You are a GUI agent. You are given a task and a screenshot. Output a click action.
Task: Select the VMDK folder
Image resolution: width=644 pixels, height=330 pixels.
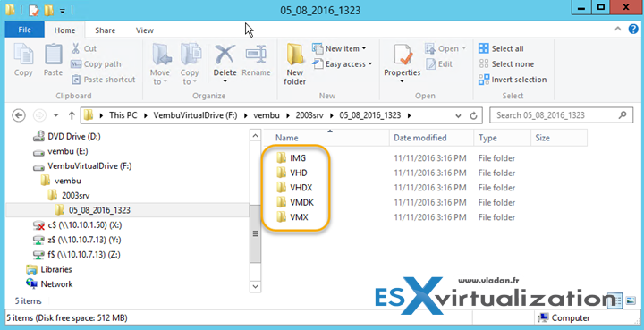click(x=295, y=202)
